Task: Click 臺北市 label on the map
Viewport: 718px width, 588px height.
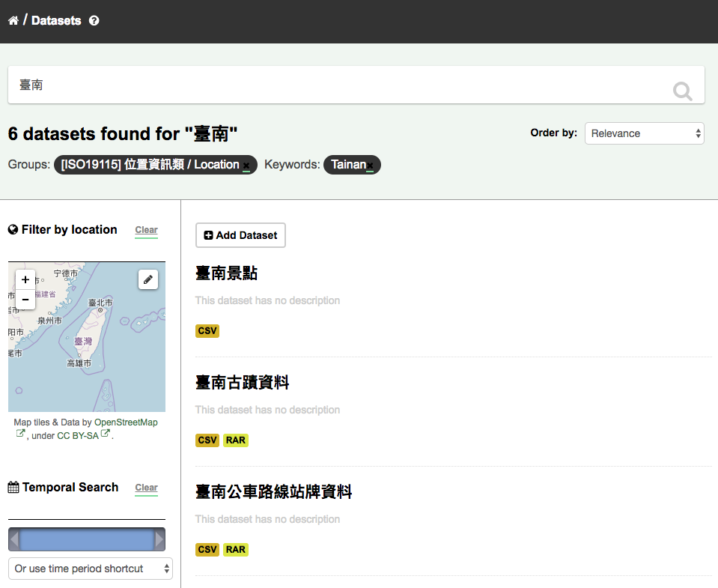Action: click(100, 303)
